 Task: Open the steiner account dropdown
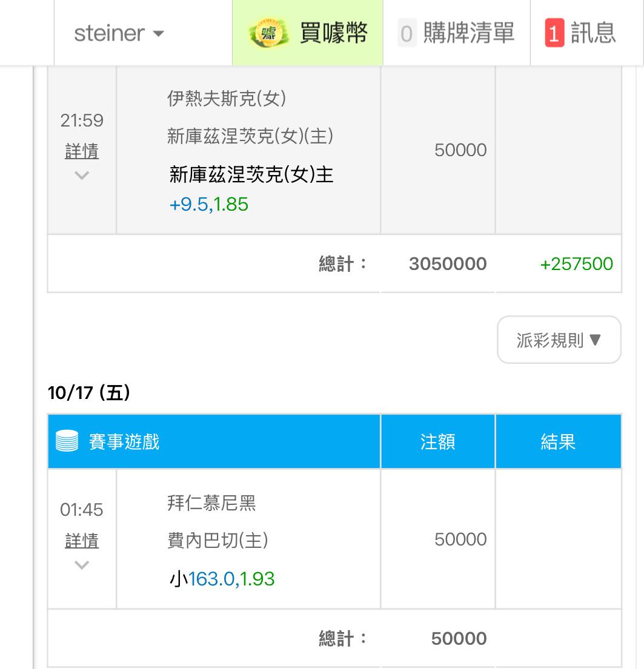coord(119,33)
